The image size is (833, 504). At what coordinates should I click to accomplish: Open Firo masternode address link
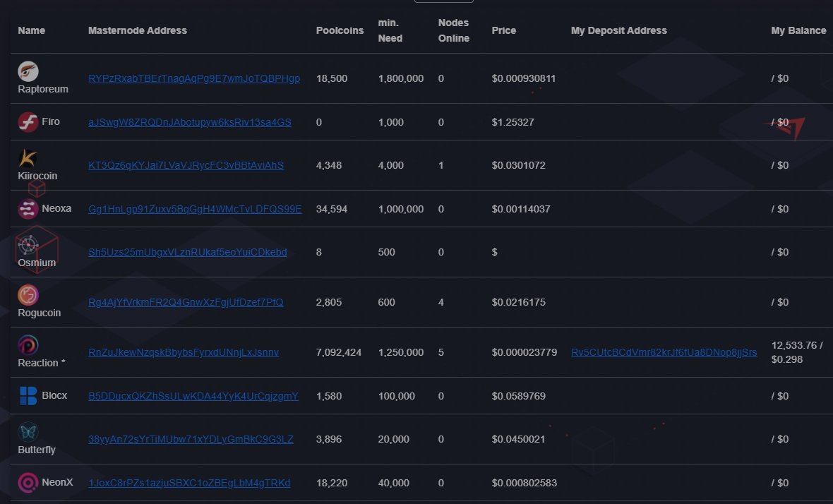click(190, 122)
